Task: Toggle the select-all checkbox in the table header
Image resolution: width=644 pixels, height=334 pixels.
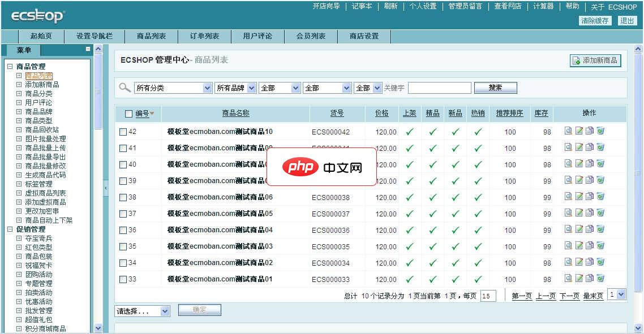Action: tap(128, 113)
